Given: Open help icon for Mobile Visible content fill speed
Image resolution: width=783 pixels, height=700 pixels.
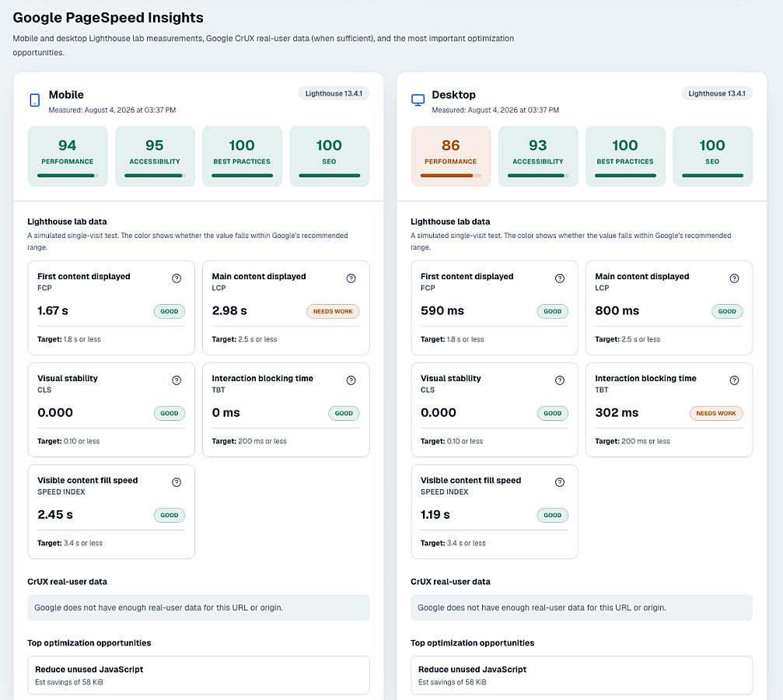Looking at the screenshot, I should 177,482.
